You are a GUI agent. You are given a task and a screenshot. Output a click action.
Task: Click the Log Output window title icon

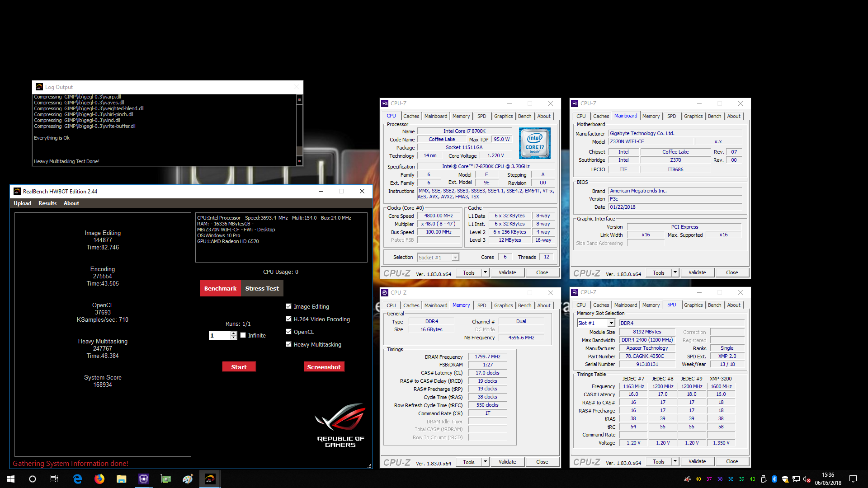(39, 87)
